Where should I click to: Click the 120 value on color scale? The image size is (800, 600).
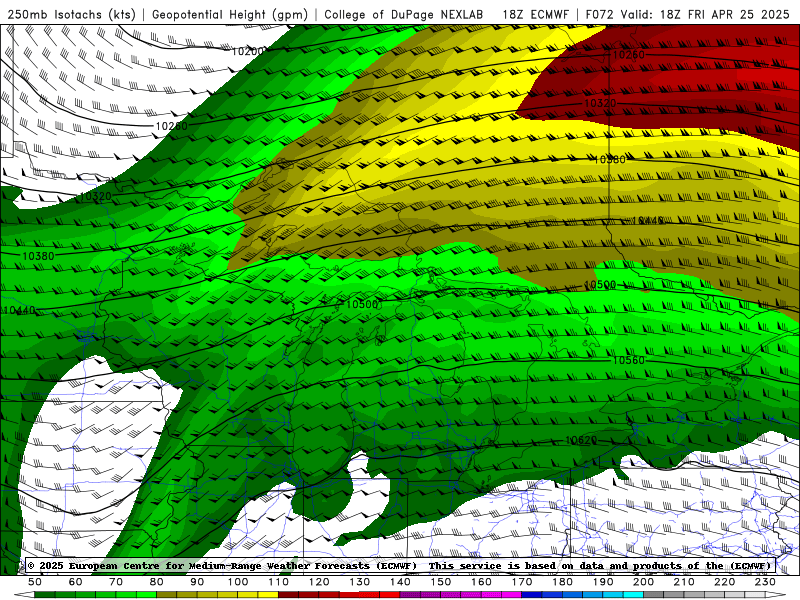click(x=319, y=582)
